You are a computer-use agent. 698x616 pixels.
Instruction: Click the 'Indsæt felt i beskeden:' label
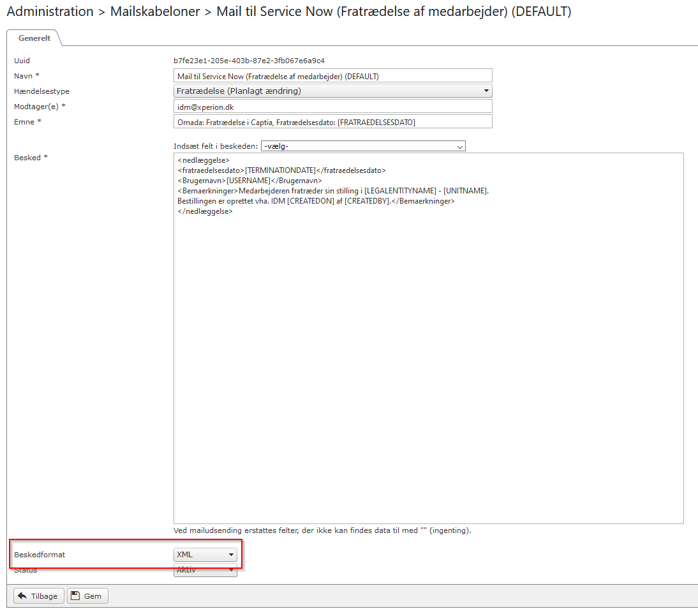pos(216,146)
